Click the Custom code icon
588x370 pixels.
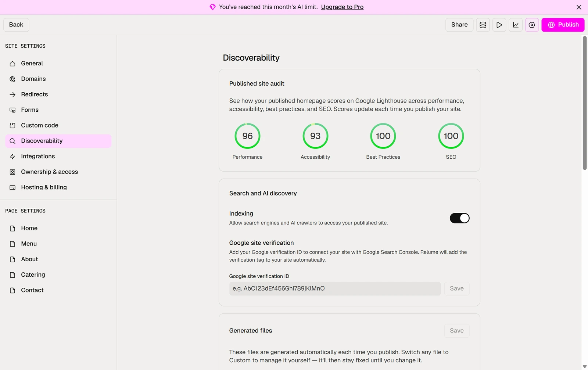pos(12,126)
